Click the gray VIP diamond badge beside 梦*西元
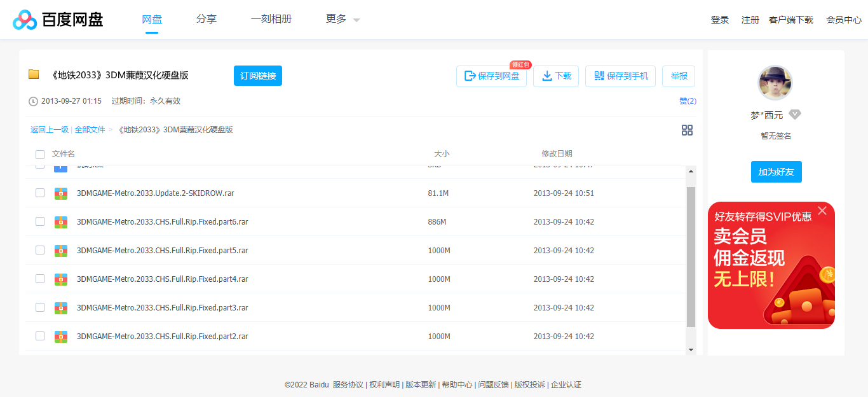Image resolution: width=868 pixels, height=397 pixels. pos(794,115)
